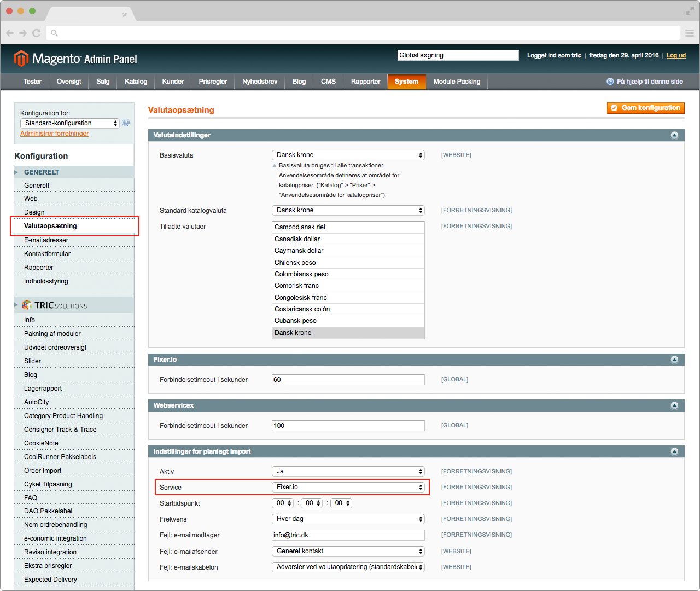The height and width of the screenshot is (591, 700).
Task: Close the browser tab
Action: [x=125, y=15]
